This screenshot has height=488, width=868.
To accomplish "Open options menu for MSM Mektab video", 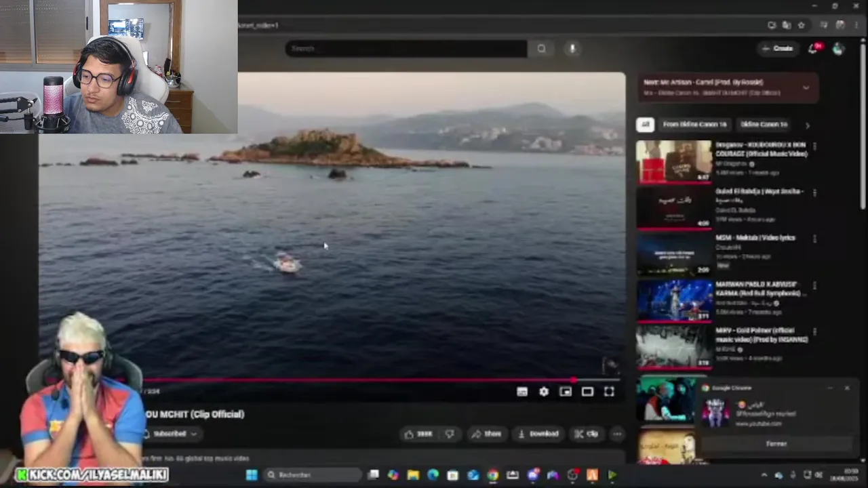I will coord(814,239).
